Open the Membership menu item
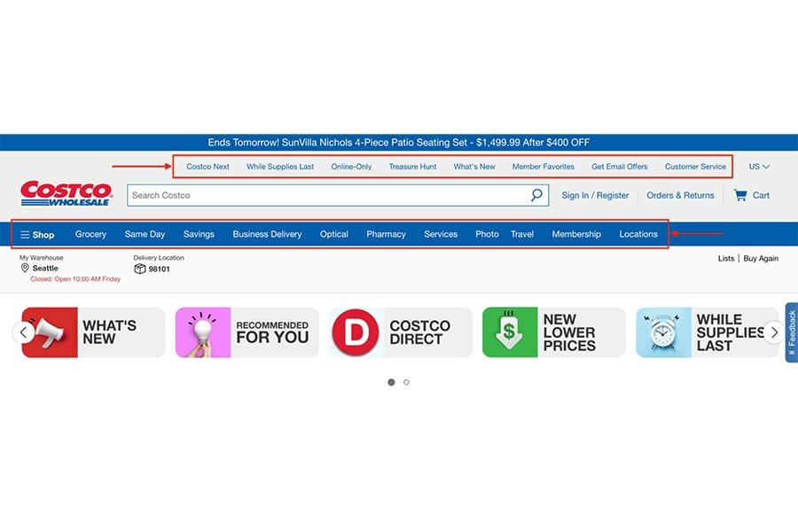The height and width of the screenshot is (532, 798). [576, 234]
